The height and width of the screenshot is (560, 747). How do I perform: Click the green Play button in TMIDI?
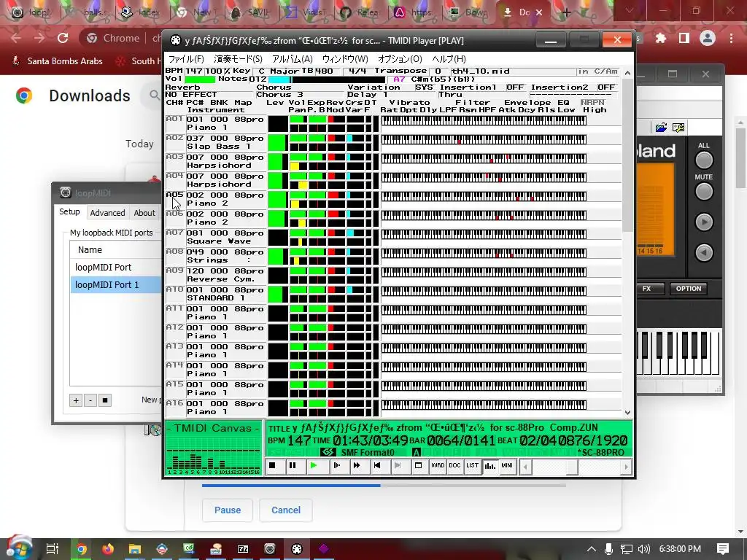(314, 466)
